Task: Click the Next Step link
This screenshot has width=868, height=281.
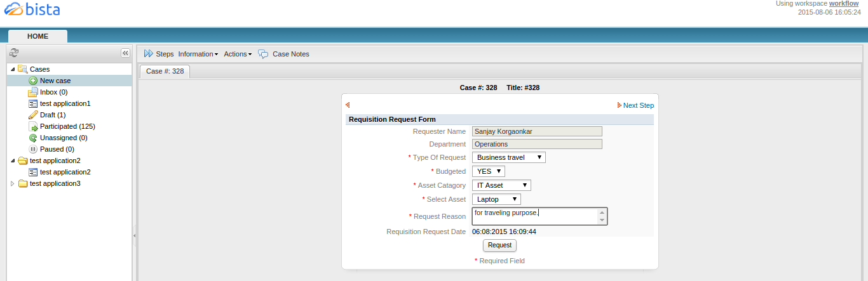Action: click(x=638, y=105)
